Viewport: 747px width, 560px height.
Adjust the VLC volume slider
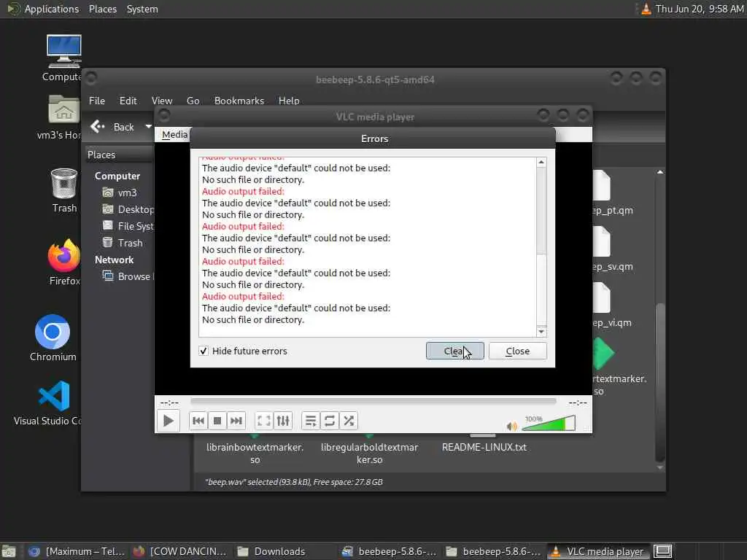coord(549,423)
